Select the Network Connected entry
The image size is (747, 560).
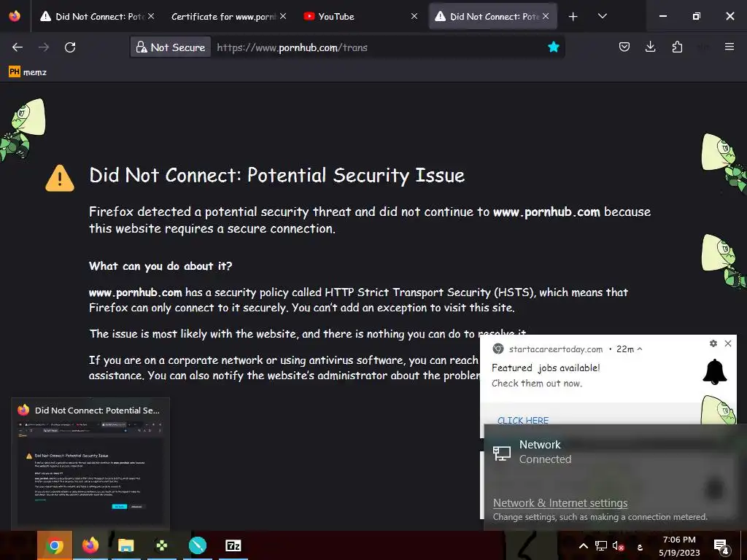click(x=614, y=452)
